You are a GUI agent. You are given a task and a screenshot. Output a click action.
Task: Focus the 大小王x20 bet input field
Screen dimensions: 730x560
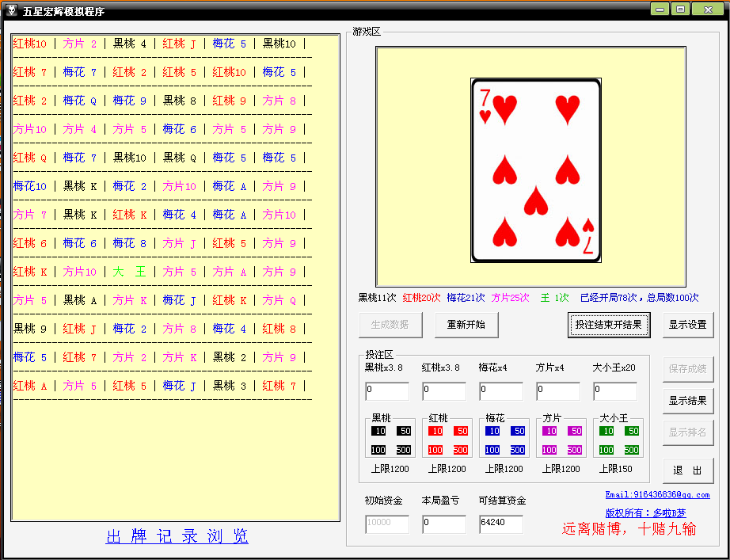[x=615, y=391]
